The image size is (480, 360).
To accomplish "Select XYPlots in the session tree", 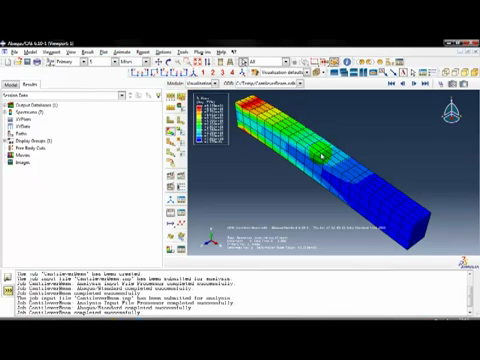I will [x=23, y=119].
